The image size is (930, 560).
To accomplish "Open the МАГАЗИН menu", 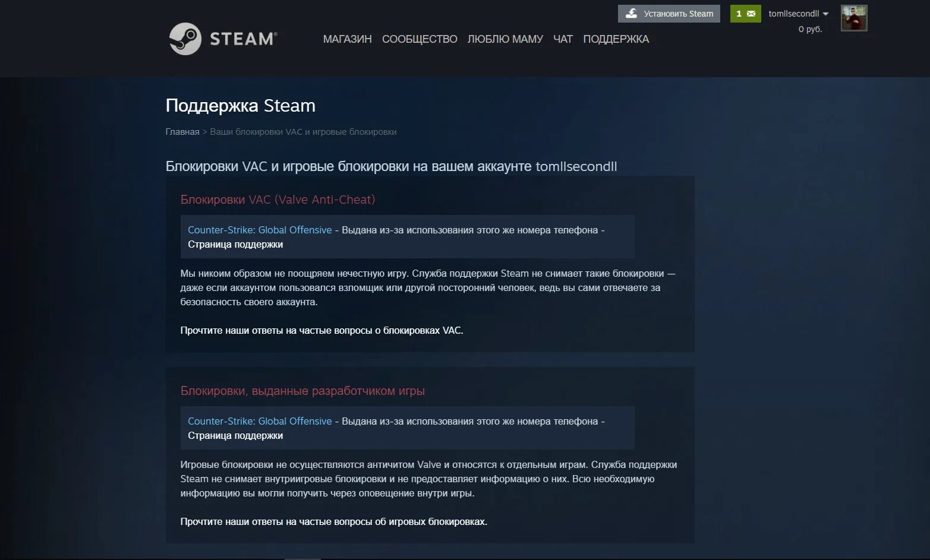I will [x=347, y=39].
